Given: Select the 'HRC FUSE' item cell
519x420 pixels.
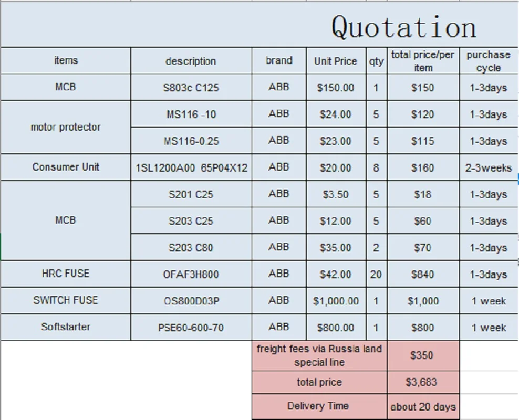Looking at the screenshot, I should point(66,274).
